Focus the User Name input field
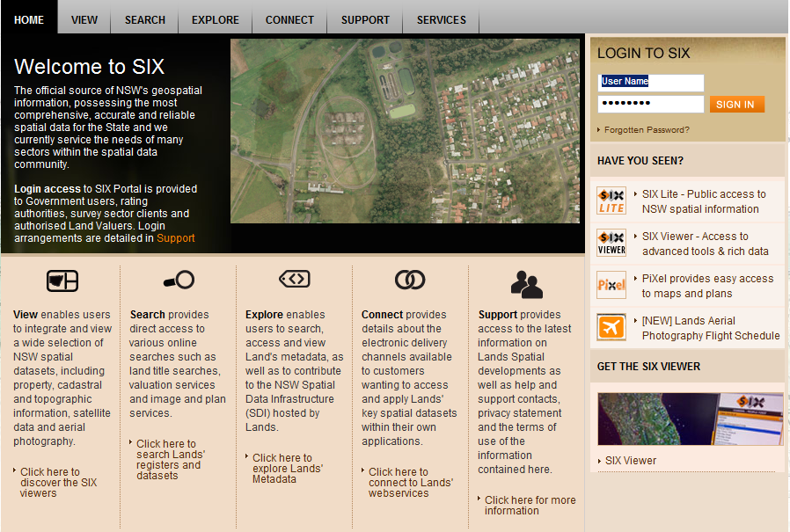 [650, 82]
